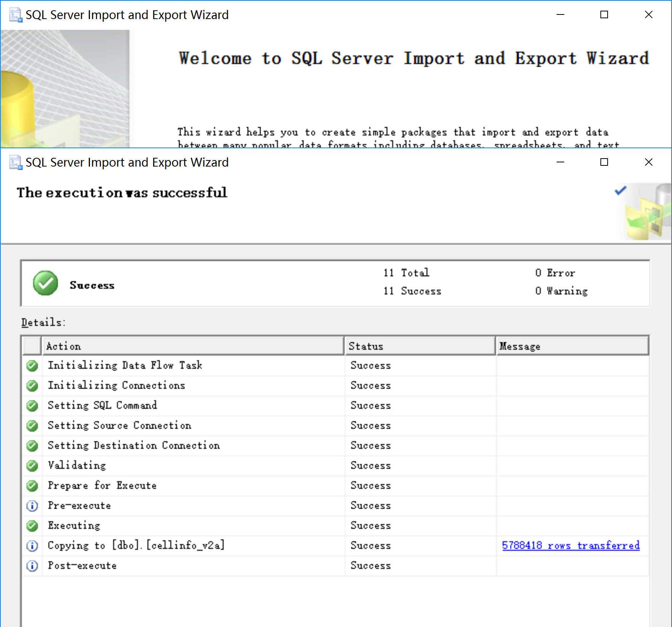Click the Welcome to SQL Server heading in back window
The height and width of the screenshot is (627, 672).
414,58
